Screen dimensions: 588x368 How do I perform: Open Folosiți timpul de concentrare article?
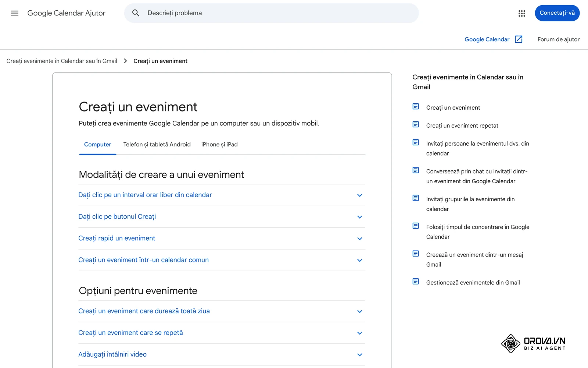tap(478, 232)
